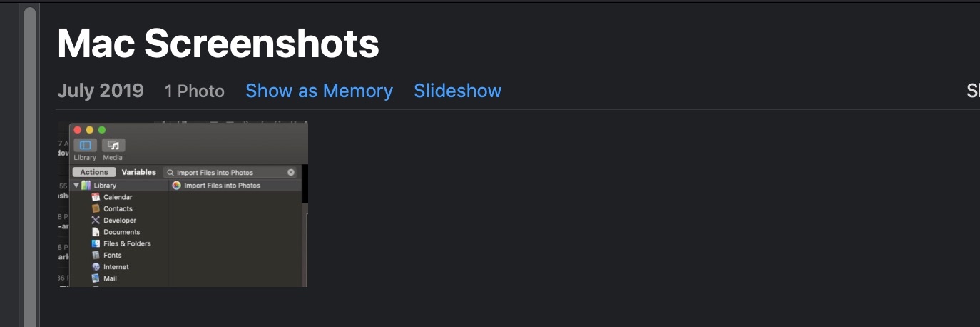
Task: Click the Media toolbar icon
Action: [113, 146]
